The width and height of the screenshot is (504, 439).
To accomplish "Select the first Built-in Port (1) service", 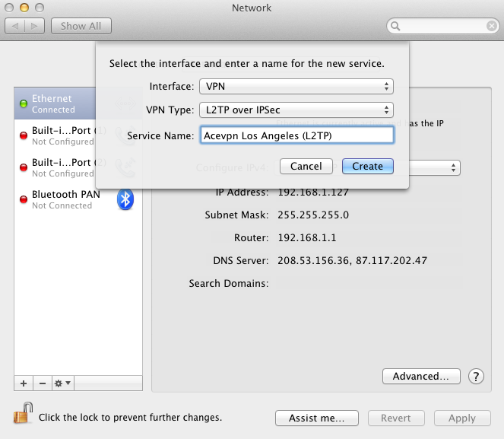I will coord(55,135).
